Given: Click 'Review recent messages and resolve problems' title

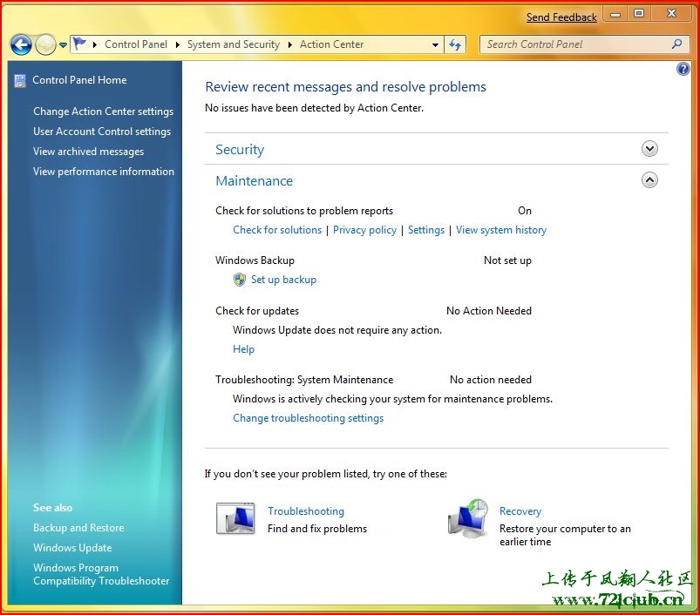Looking at the screenshot, I should pyautogui.click(x=345, y=87).
